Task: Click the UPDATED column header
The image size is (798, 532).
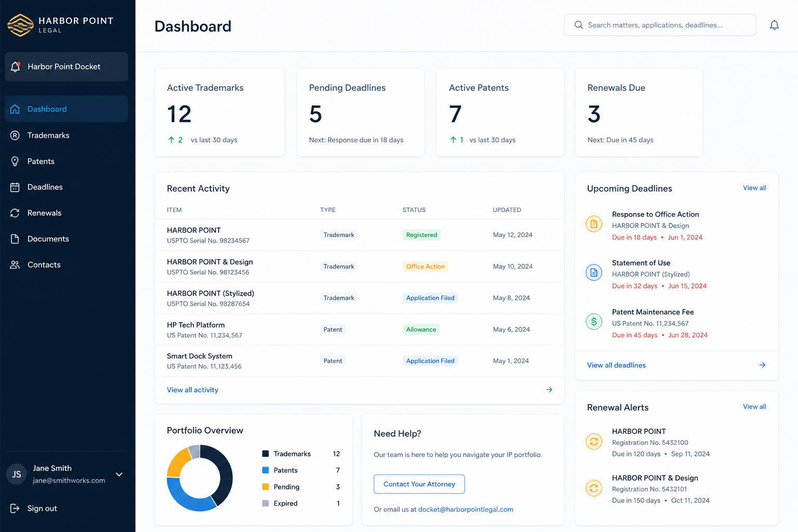Action: 507,210
